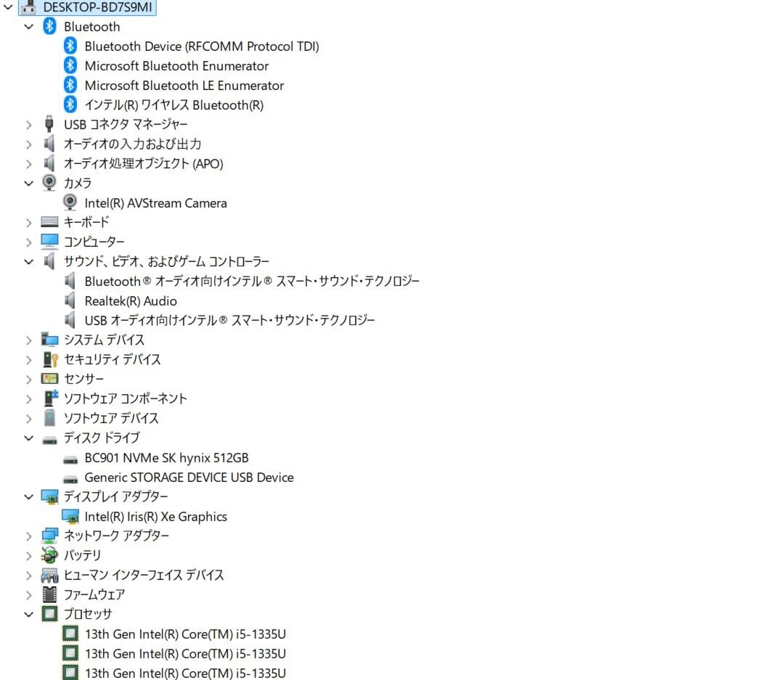Image resolution: width=784 pixels, height=680 pixels.
Task: Click the Bluetooth category icon
Action: click(49, 26)
